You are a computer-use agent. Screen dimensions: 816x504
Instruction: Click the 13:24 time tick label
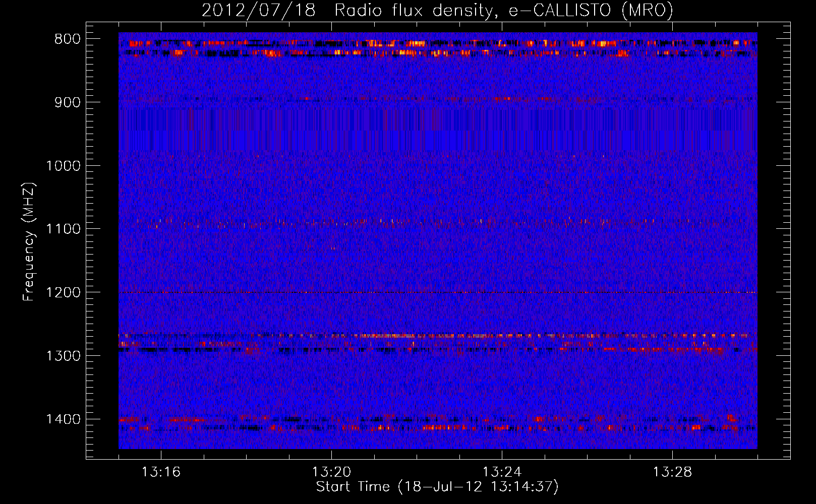[x=502, y=472]
